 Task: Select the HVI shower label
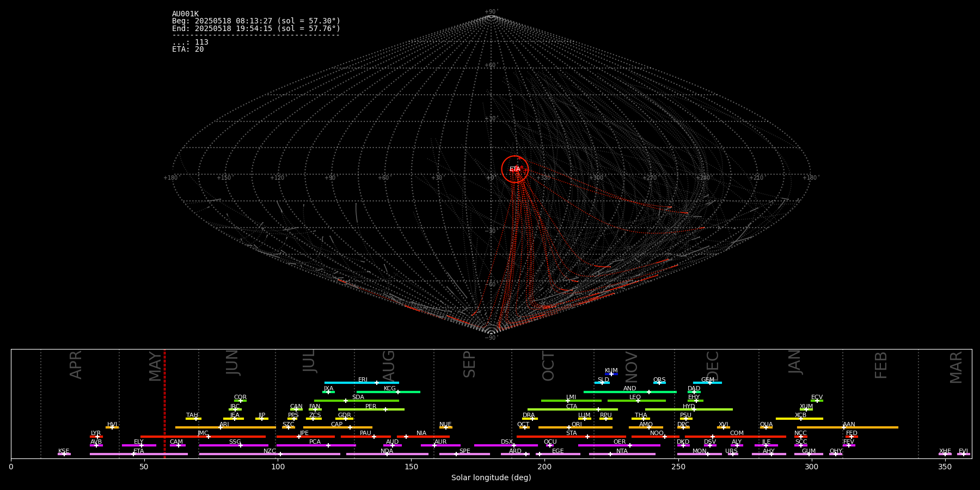click(112, 424)
